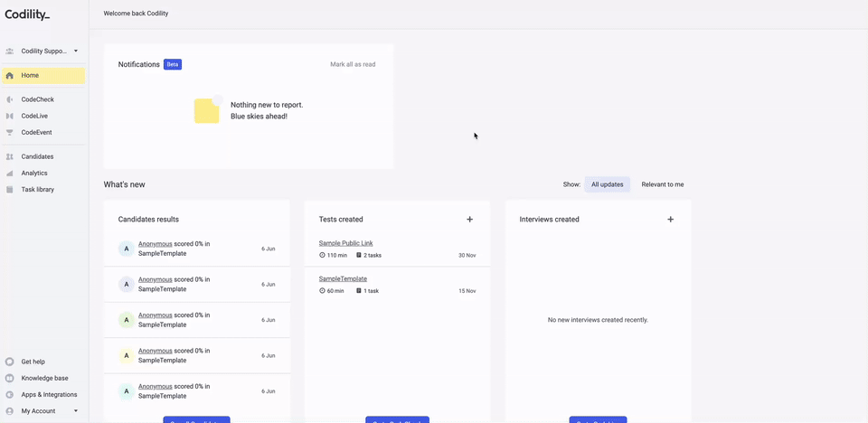Click the clock icon beside 110 min

322,255
